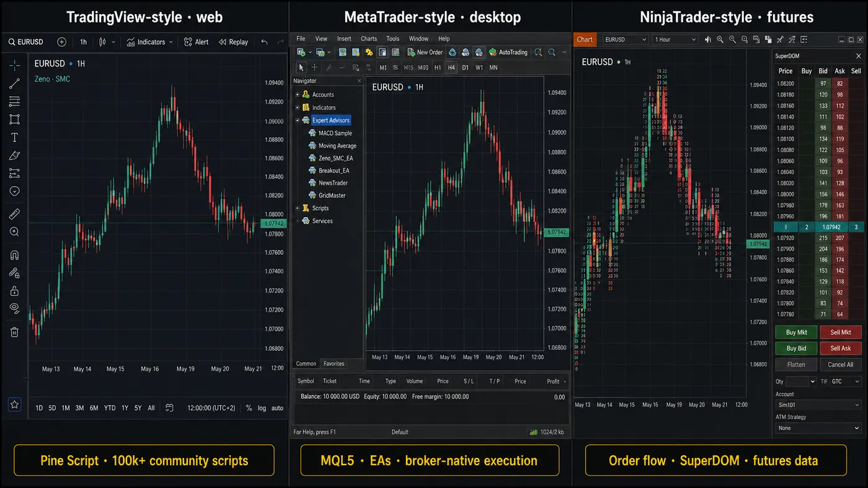868x488 pixels.
Task: Select the trend line drawing tool
Action: click(14, 83)
